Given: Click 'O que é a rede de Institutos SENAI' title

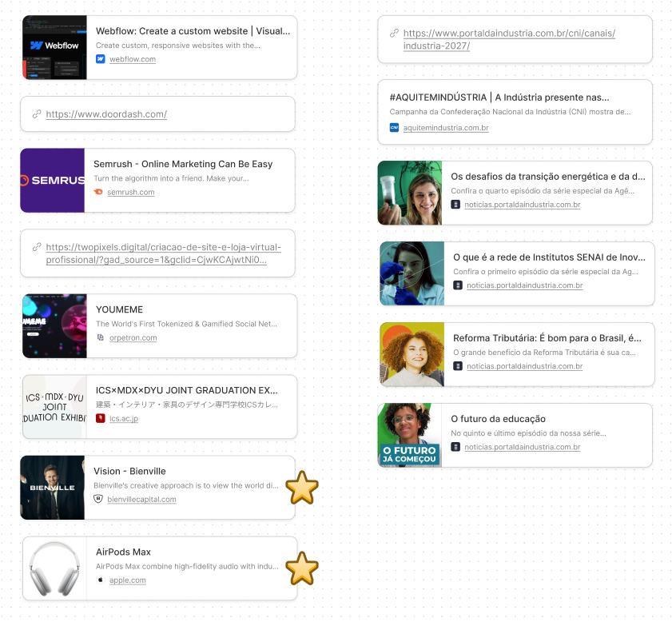Looking at the screenshot, I should (x=549, y=257).
